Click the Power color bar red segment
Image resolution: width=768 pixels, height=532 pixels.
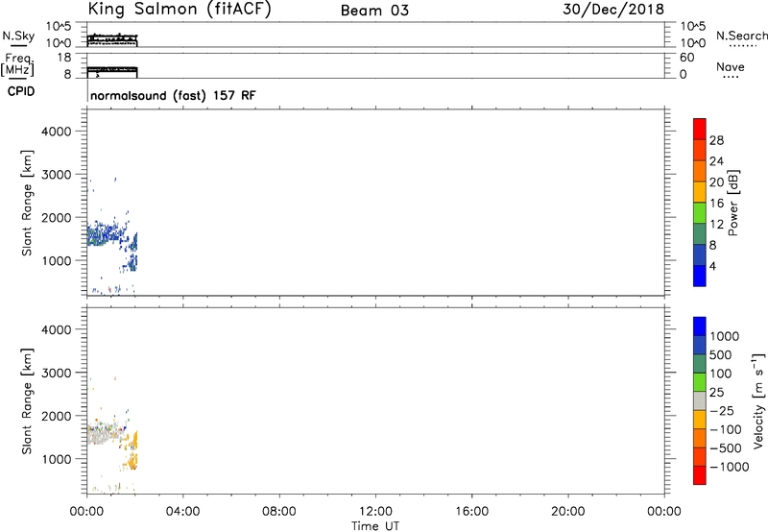tap(700, 129)
